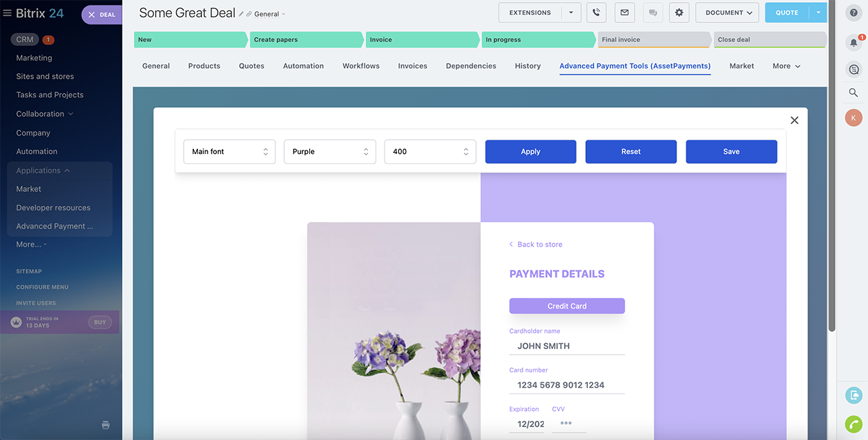Click the green phone dial button

tap(854, 424)
